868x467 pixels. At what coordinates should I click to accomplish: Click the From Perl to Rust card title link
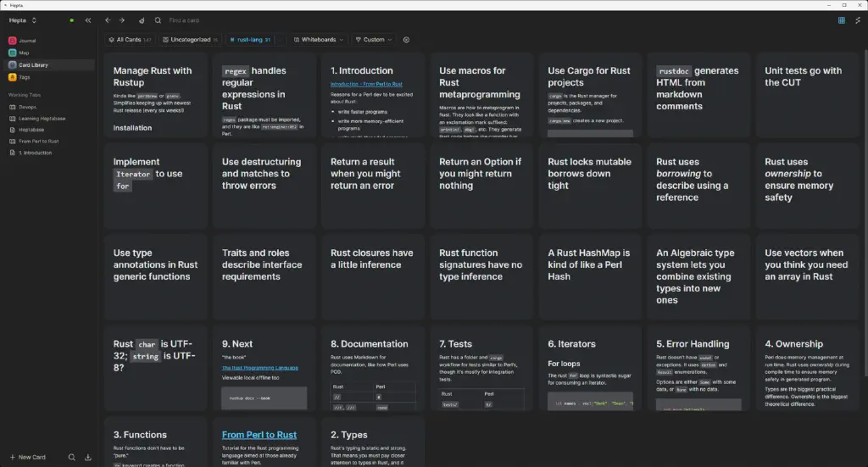coord(259,435)
